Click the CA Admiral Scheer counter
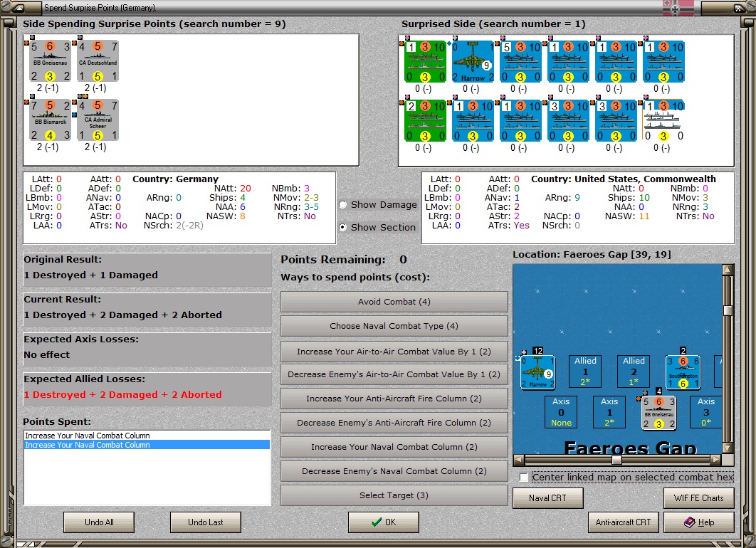 pos(98,120)
